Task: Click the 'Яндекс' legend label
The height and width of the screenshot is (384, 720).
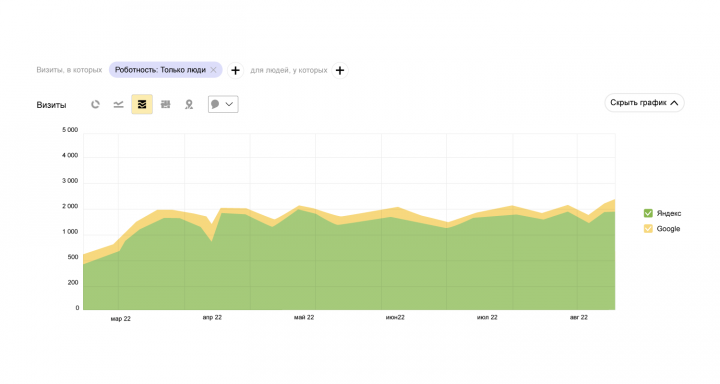Action: click(669, 214)
